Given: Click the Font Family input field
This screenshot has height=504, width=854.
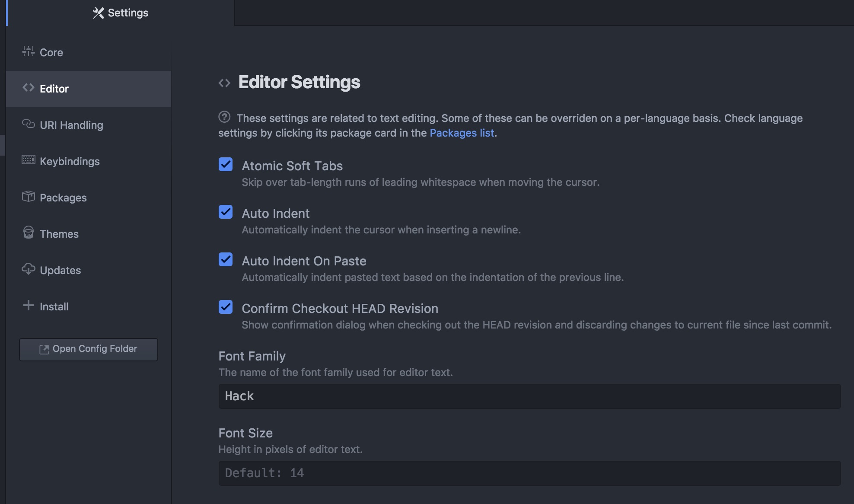Looking at the screenshot, I should (x=529, y=396).
